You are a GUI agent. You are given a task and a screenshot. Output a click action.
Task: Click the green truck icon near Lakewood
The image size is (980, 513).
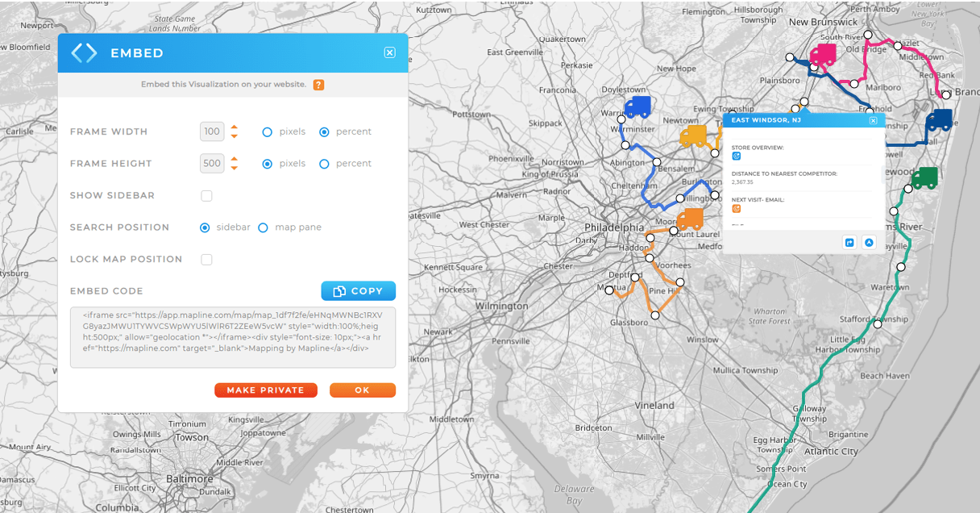tap(925, 177)
